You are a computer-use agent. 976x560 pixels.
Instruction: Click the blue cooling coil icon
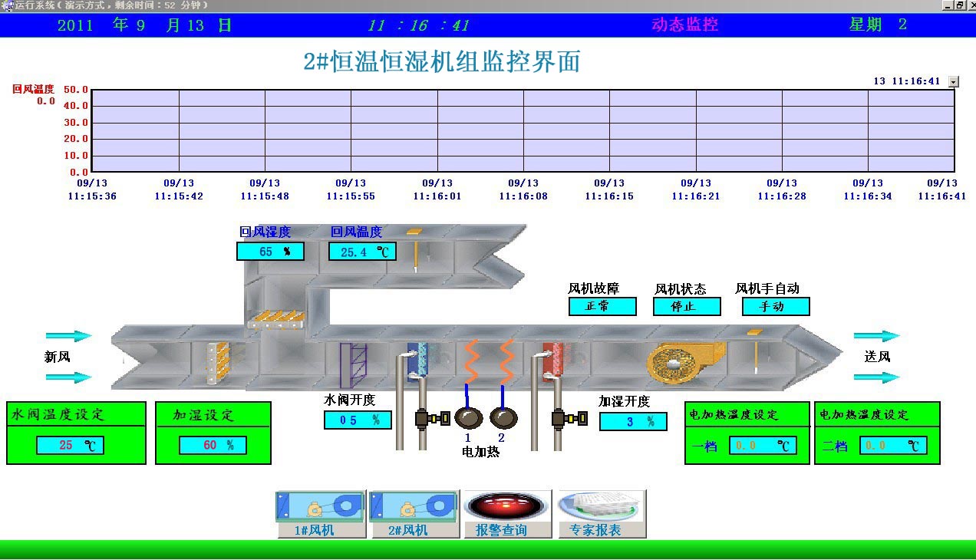(419, 361)
